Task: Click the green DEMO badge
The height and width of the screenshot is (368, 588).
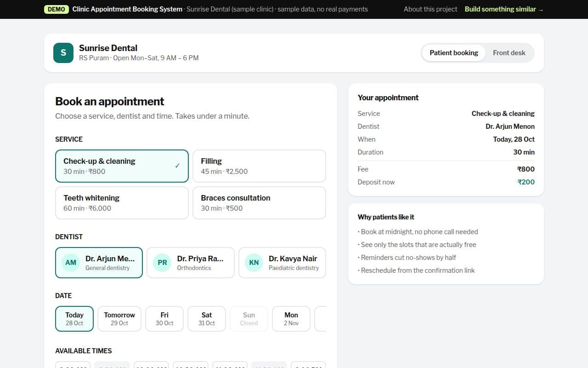Action: click(57, 9)
